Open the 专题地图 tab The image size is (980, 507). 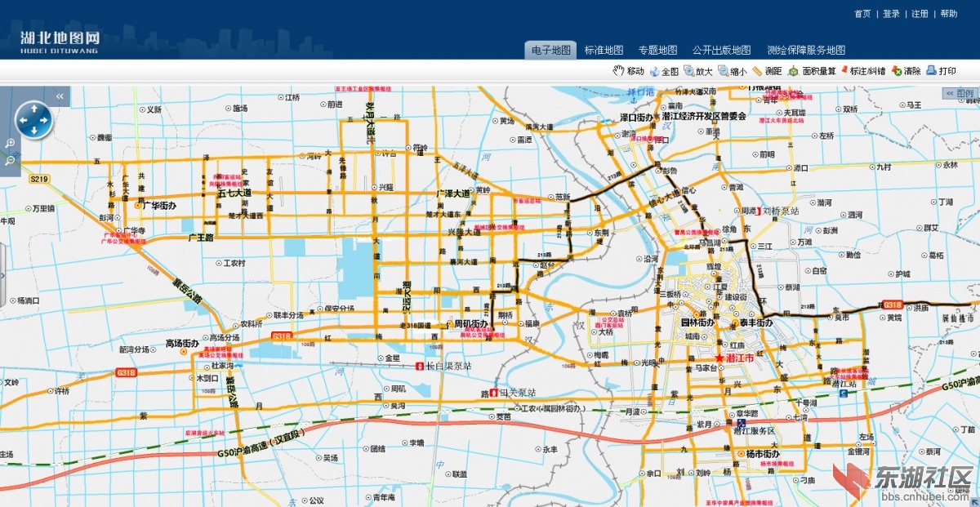657,50
